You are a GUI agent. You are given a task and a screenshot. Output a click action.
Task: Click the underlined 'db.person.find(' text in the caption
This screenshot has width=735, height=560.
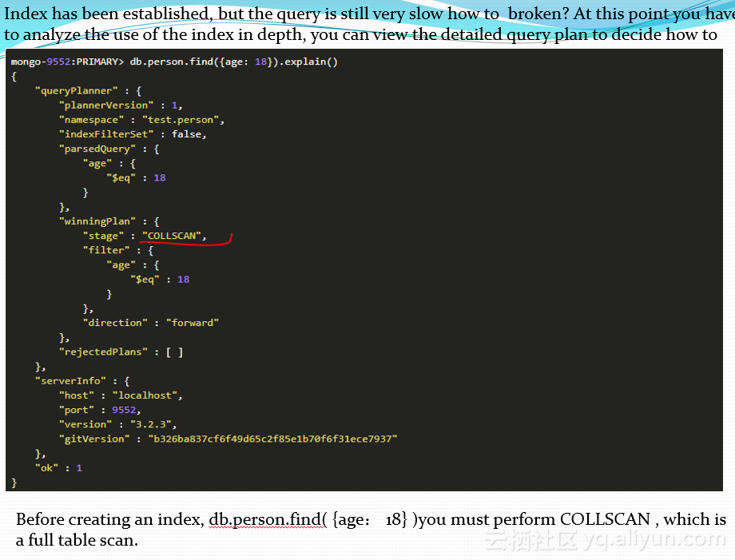point(268,520)
